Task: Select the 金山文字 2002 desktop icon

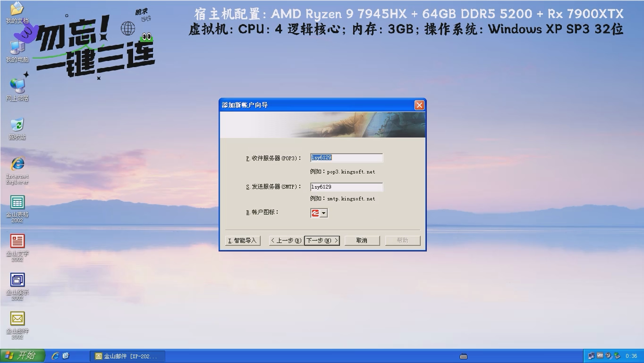Action: click(17, 248)
